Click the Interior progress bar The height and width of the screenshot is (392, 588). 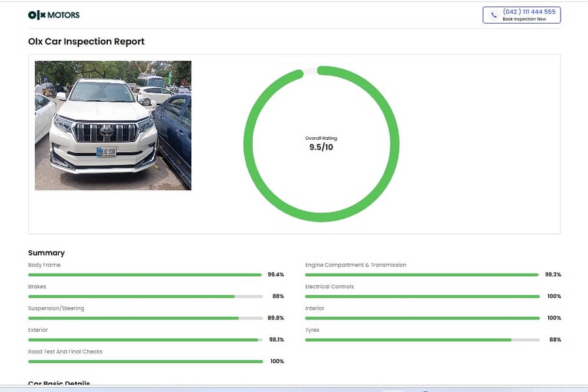(423, 318)
